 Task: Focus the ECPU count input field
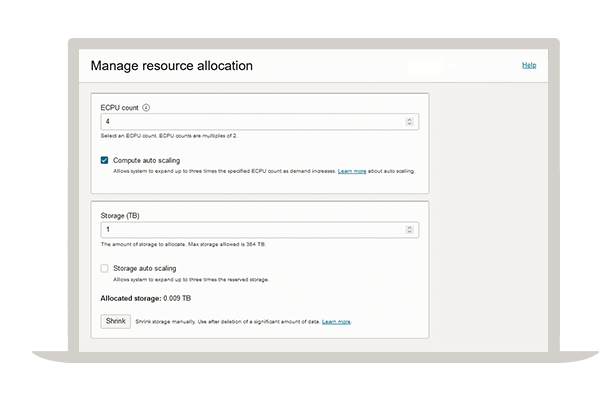pyautogui.click(x=250, y=121)
